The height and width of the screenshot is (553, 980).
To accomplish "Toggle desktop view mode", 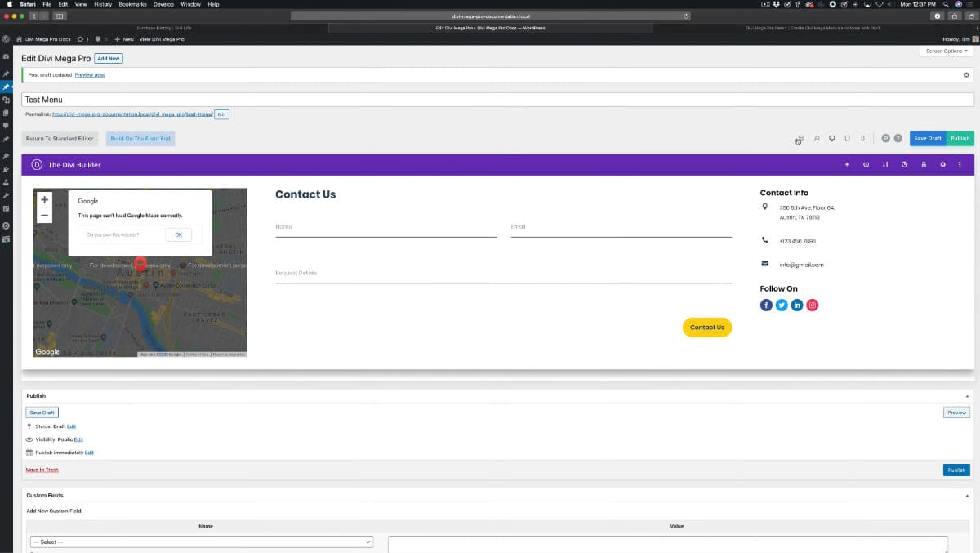I will click(x=831, y=138).
